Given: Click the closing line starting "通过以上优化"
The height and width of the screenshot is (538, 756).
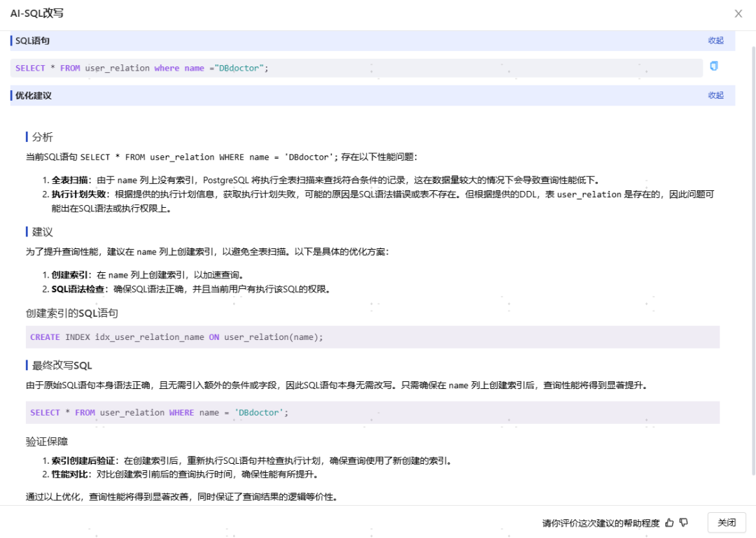Looking at the screenshot, I should (x=181, y=497).
